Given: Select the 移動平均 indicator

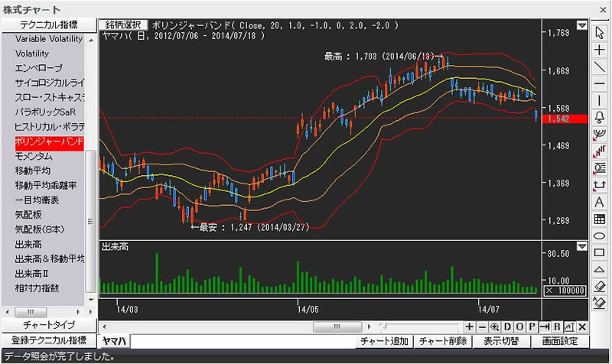Looking at the screenshot, I should tap(33, 171).
